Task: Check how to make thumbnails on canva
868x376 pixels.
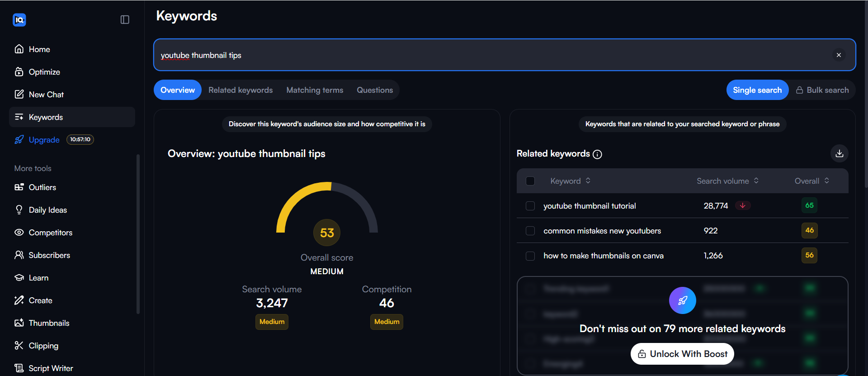Action: point(530,256)
